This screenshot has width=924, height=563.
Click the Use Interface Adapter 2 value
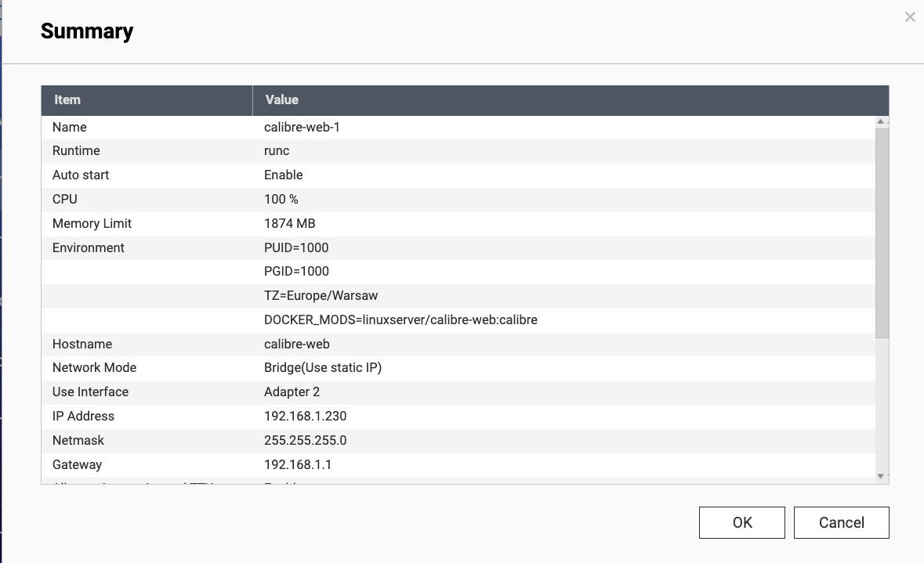coord(292,392)
